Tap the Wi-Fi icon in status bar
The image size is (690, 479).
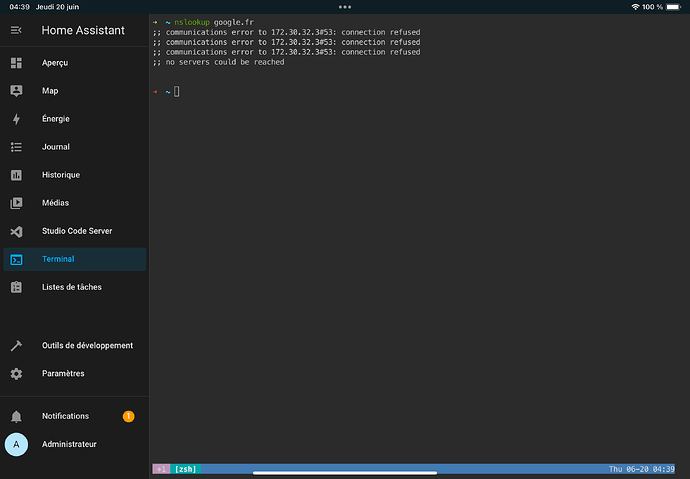635,7
